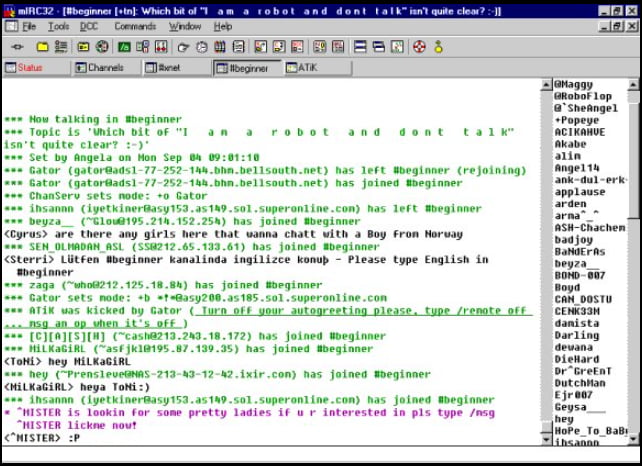Open the File menu

(x=29, y=26)
